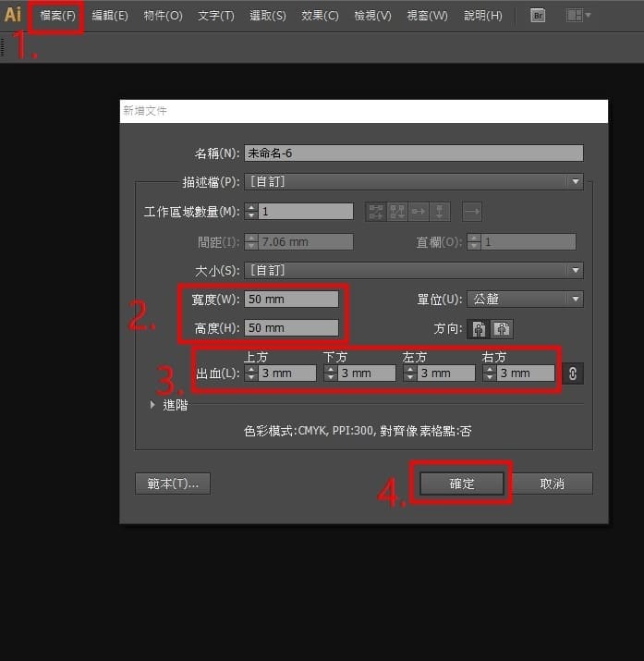Click the 直欄(O) columns field
Screen dimensions: 644x661
click(x=529, y=242)
